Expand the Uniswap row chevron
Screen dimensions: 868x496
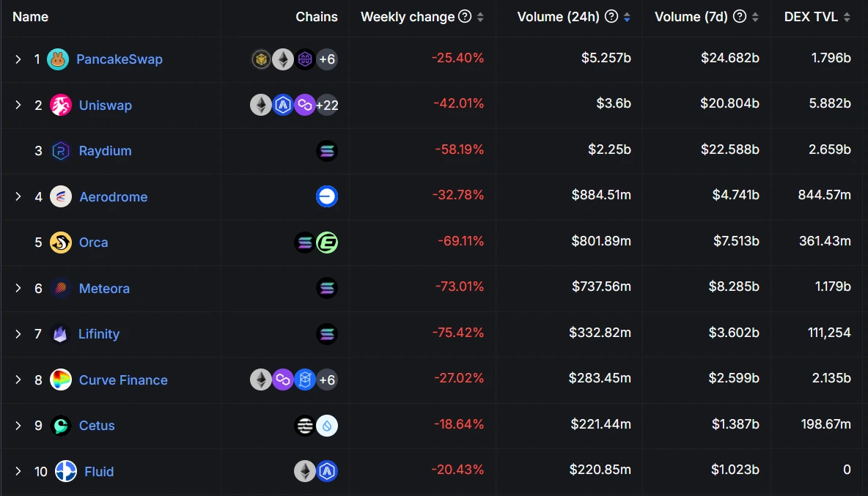coord(18,106)
